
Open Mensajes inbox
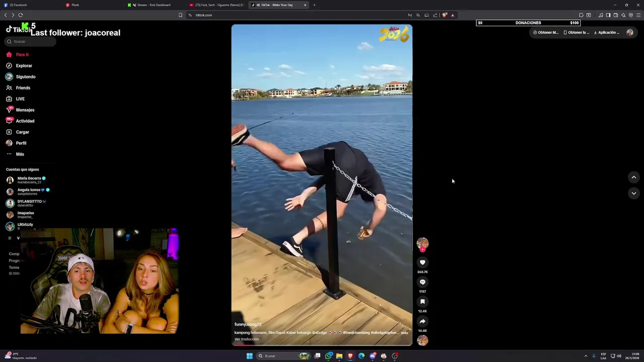[x=21, y=110]
